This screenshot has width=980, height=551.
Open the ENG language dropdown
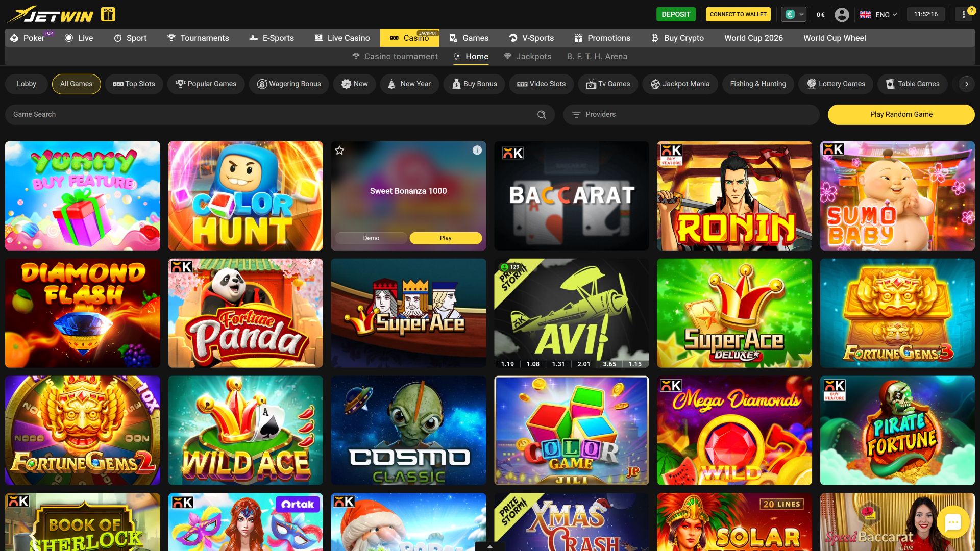click(x=878, y=15)
